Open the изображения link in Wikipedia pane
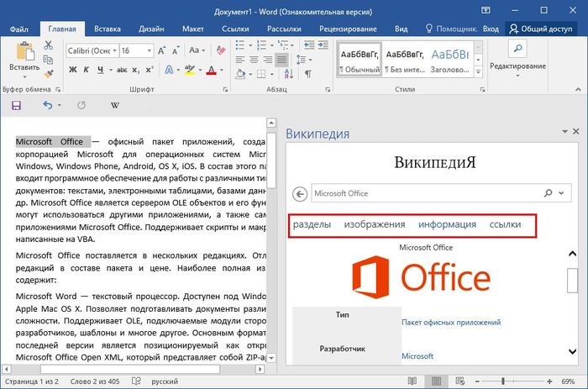 pos(374,224)
